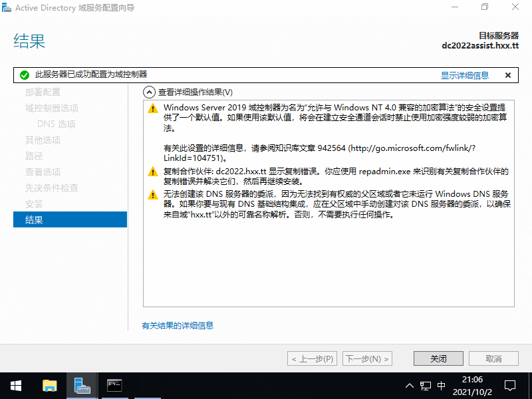This screenshot has width=532, height=399.
Task: Click the 显示详细信息 link
Action: [x=464, y=75]
